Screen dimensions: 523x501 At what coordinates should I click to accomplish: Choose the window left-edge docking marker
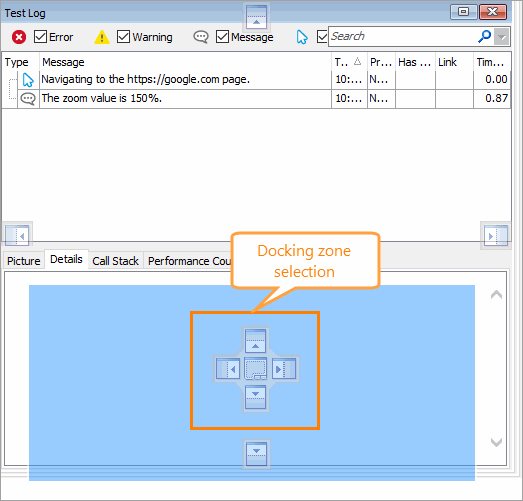click(x=17, y=235)
